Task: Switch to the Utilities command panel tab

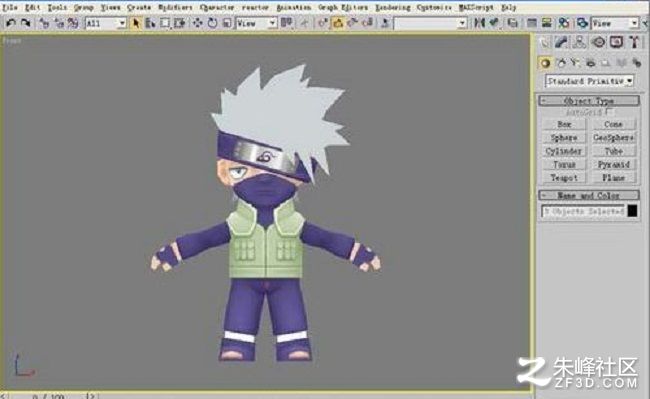Action: pyautogui.click(x=634, y=42)
